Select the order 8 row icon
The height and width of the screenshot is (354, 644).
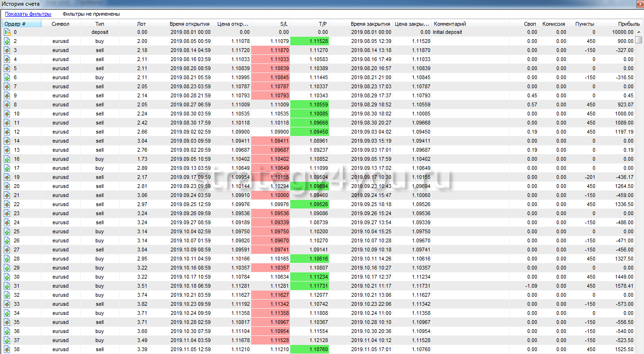tap(7, 105)
